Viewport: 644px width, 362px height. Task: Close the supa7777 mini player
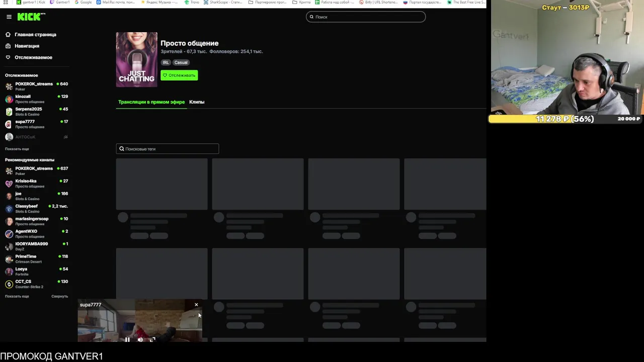pos(196,305)
